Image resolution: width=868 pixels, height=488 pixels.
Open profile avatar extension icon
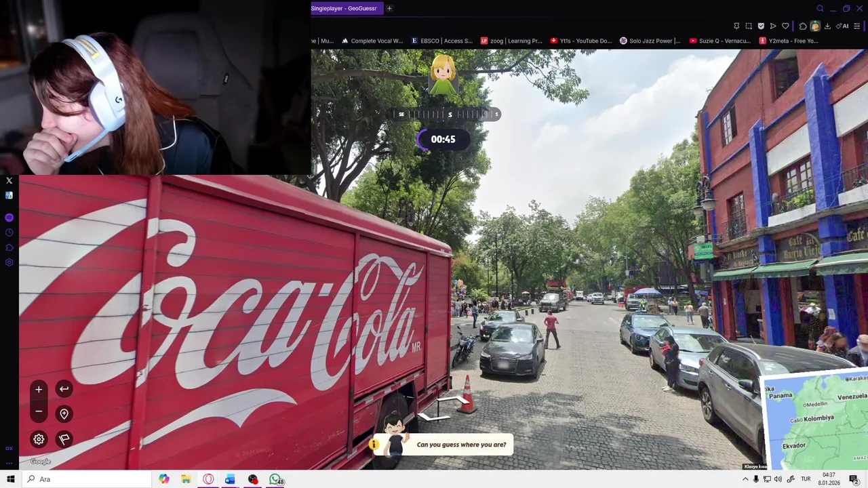click(815, 26)
